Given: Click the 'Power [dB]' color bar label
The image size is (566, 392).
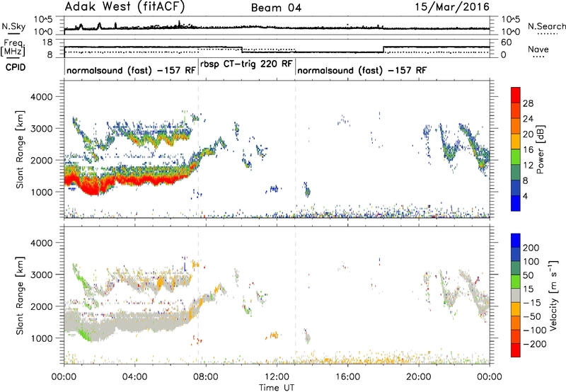Looking at the screenshot, I should coord(540,149).
